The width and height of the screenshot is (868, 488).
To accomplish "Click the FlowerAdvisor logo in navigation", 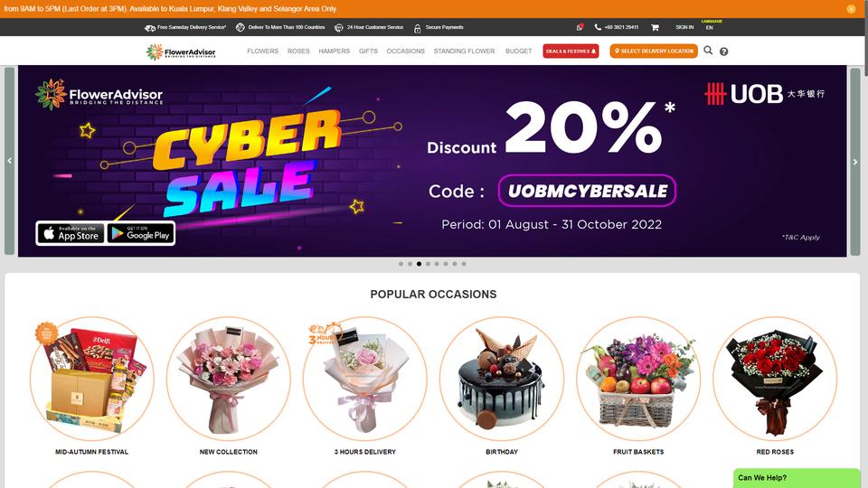I will point(181,52).
